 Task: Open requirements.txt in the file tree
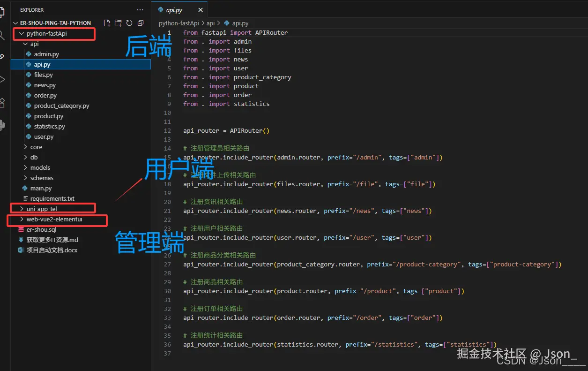tap(52, 198)
